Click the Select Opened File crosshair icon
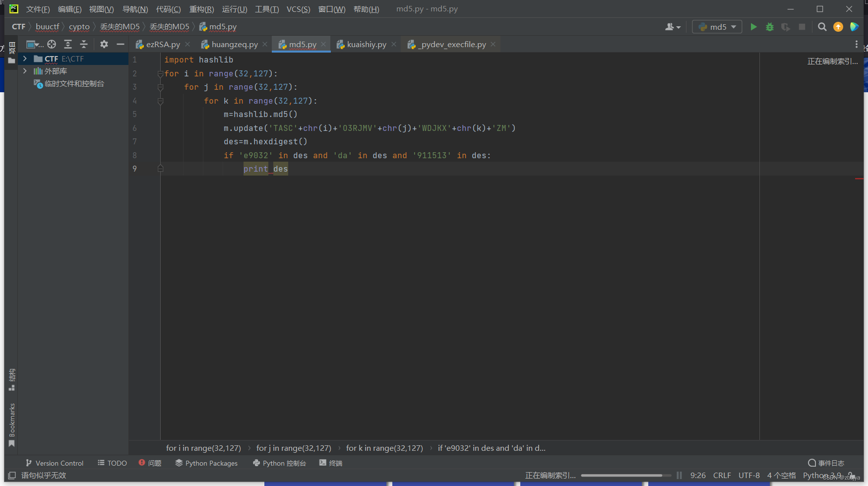The height and width of the screenshot is (486, 868). [x=52, y=44]
